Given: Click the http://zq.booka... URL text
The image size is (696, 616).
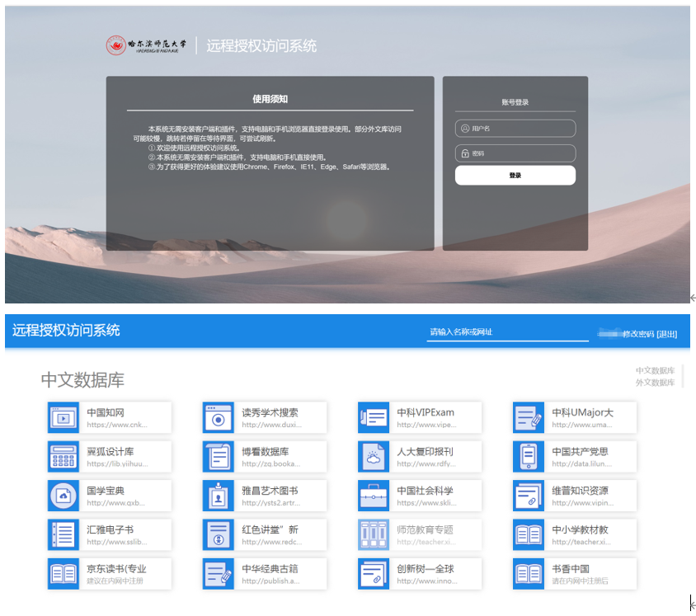Looking at the screenshot, I should 271,463.
